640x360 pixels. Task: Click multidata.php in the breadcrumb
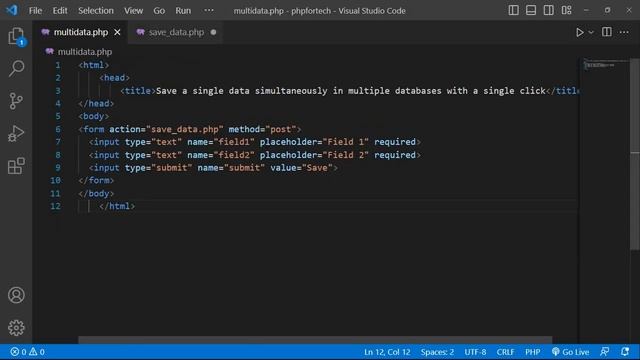pos(84,52)
